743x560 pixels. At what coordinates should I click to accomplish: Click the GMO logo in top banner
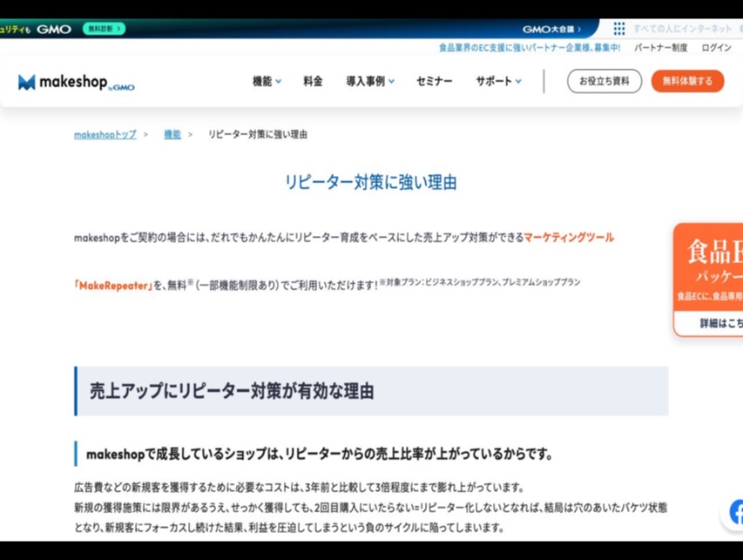[54, 30]
